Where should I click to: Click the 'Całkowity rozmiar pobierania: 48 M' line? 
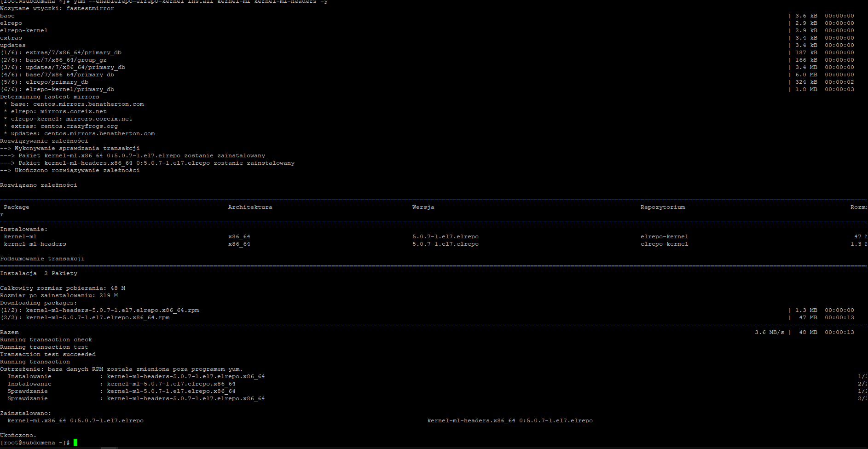(x=63, y=288)
